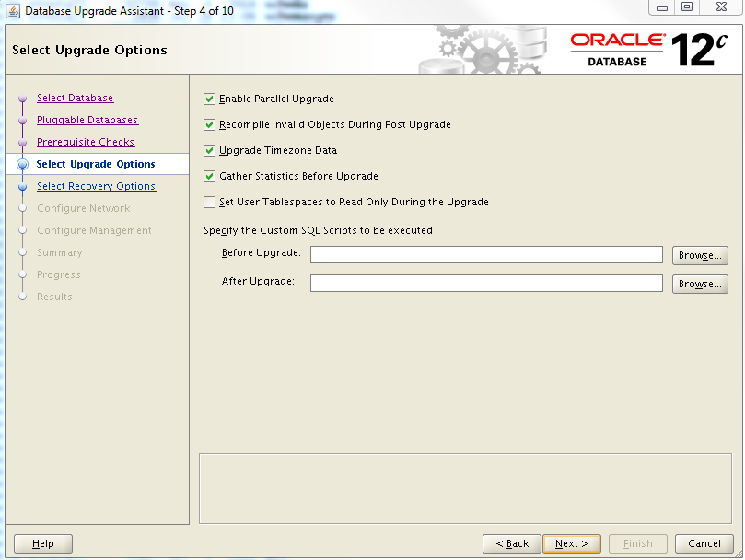The image size is (745, 560).
Task: Focus the After Upgrade script field
Action: pos(486,284)
